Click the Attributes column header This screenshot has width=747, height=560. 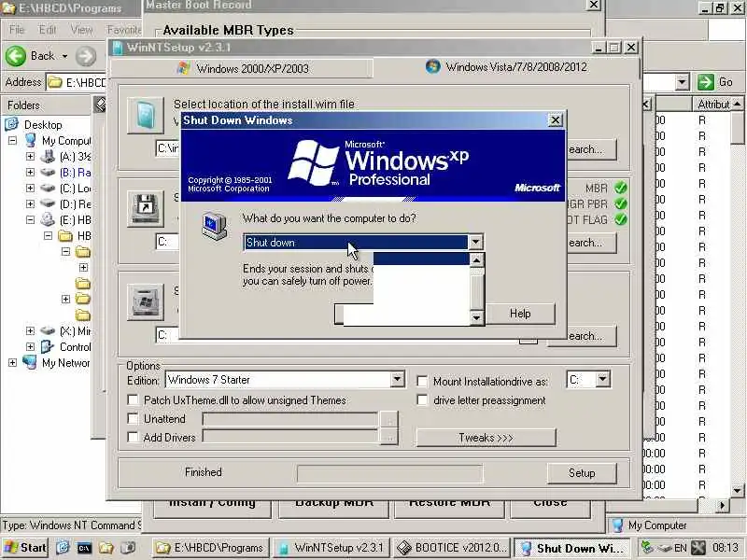point(713,104)
